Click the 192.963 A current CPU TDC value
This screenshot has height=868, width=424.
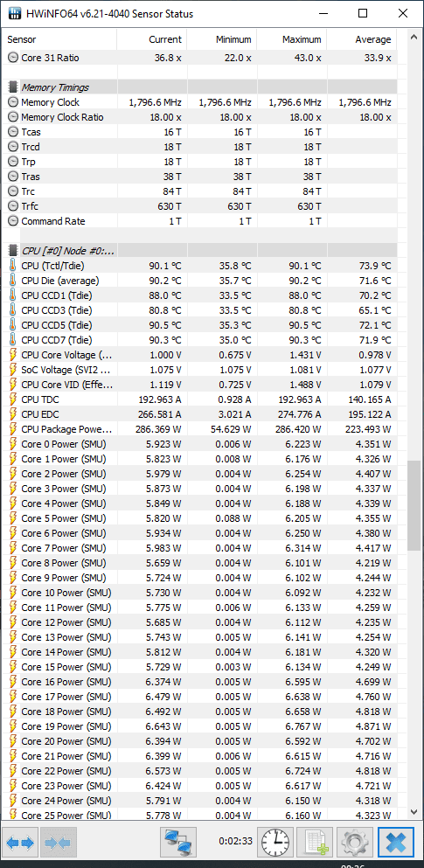click(160, 399)
